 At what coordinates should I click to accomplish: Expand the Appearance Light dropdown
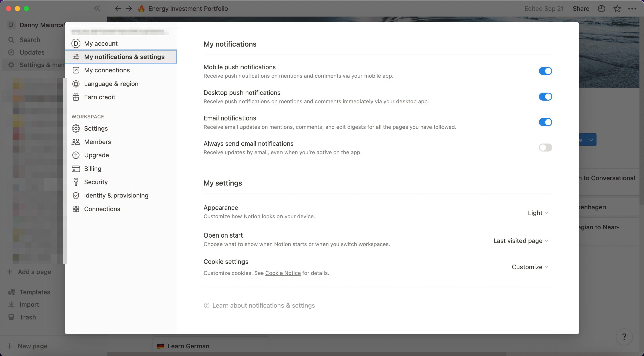point(538,213)
